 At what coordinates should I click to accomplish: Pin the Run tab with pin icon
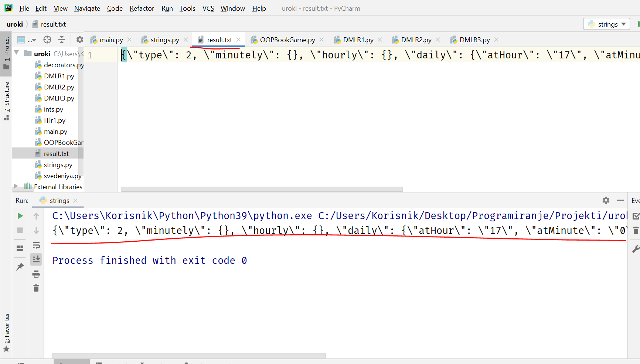(x=20, y=266)
